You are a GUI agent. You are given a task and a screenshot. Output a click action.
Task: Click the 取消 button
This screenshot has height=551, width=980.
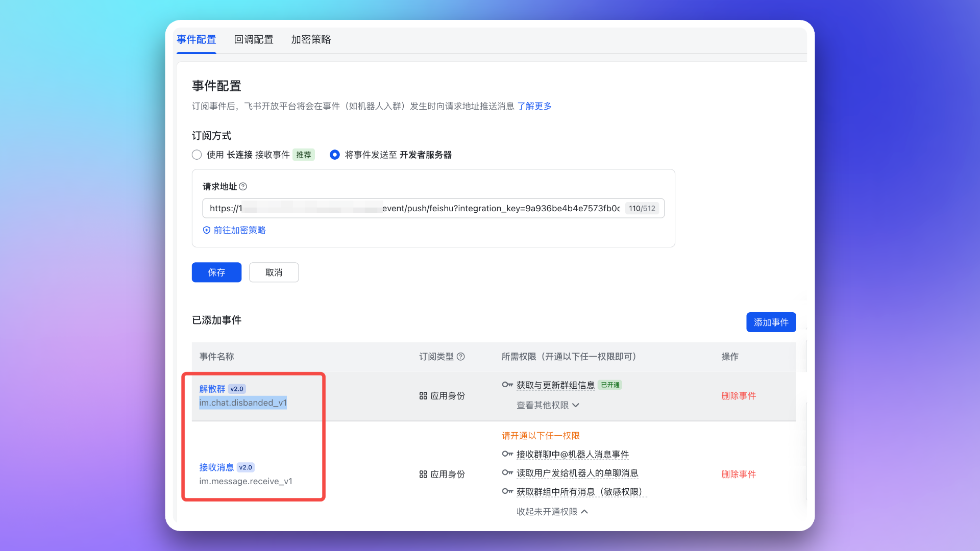[274, 272]
